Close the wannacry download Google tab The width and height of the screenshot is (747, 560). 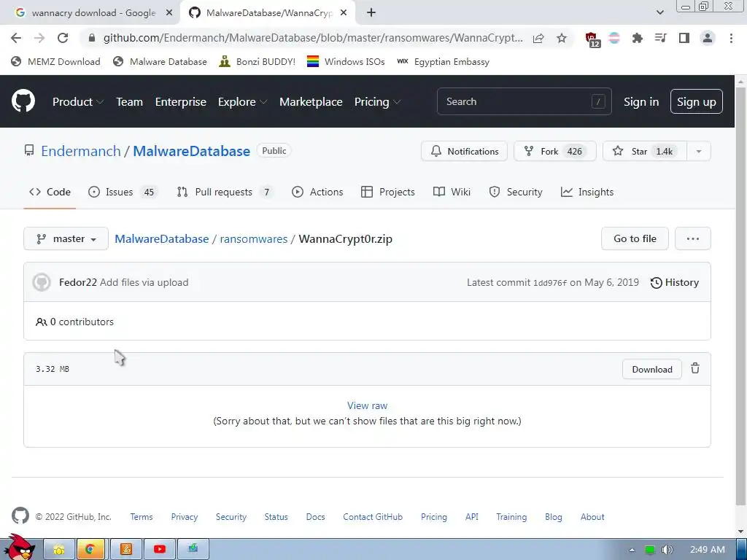(169, 13)
